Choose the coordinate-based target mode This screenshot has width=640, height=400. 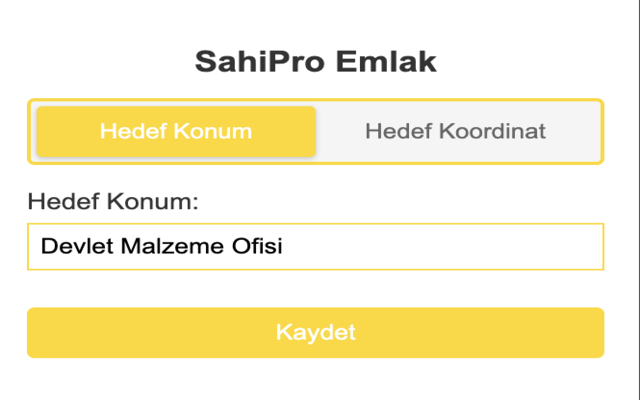coord(456,131)
